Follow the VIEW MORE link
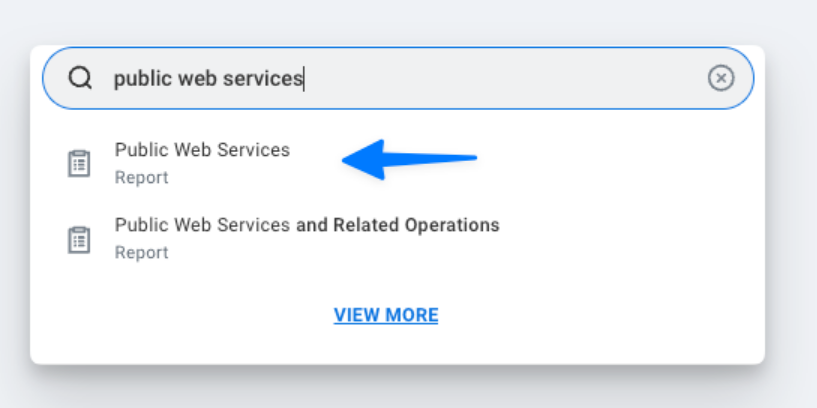This screenshot has height=408, width=817. [x=386, y=315]
